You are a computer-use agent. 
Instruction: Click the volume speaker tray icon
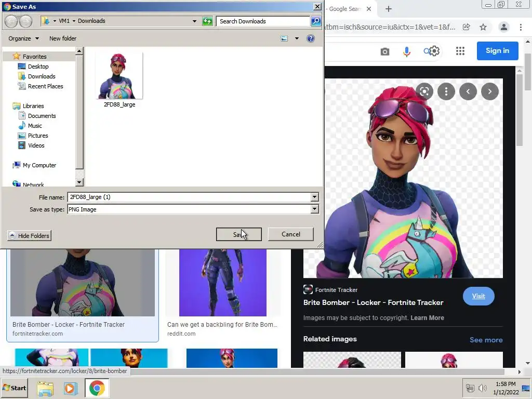point(482,388)
